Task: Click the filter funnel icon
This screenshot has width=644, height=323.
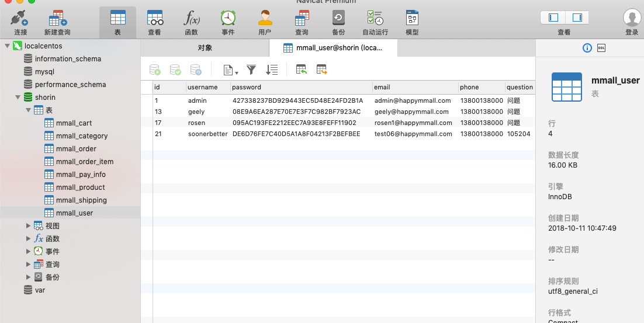Action: coord(251,70)
